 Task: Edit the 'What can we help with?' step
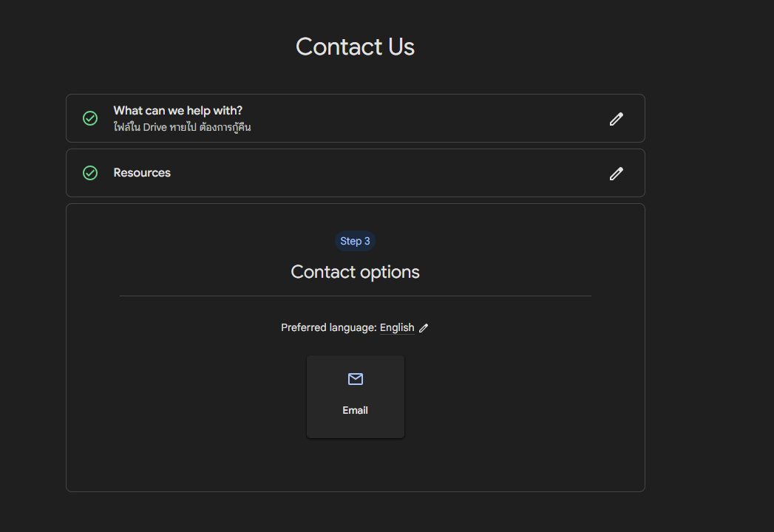pyautogui.click(x=616, y=119)
